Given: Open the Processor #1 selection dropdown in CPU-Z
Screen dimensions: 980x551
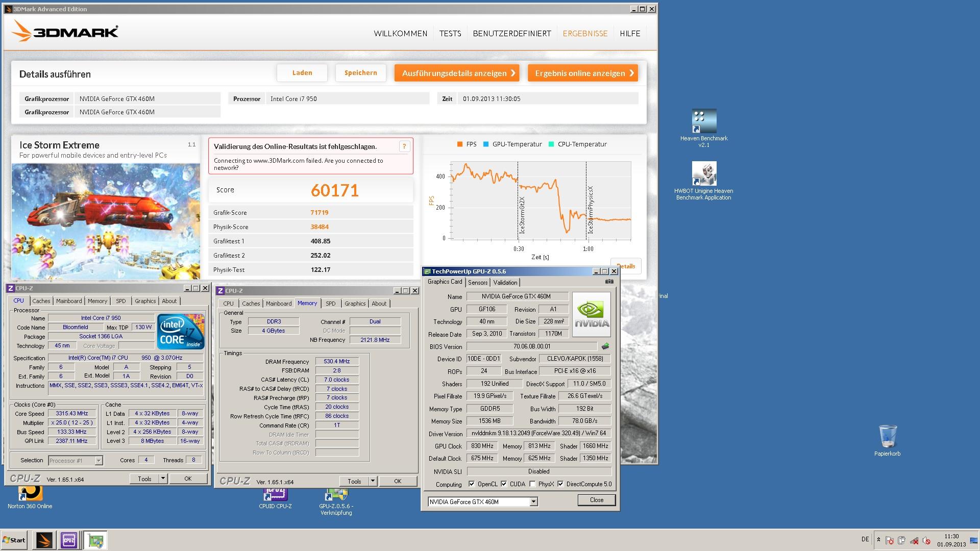Looking at the screenshot, I should [99, 461].
